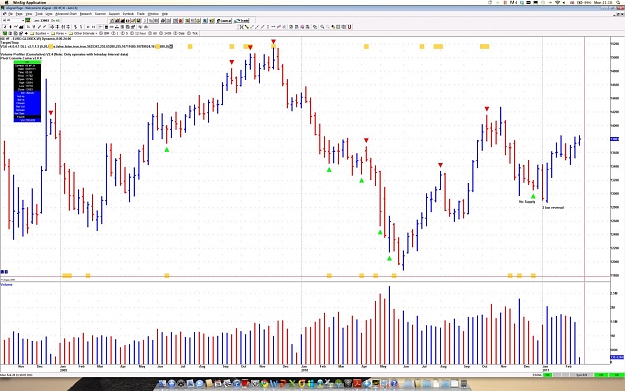Open Spotlight search in menu bar
The width and height of the screenshot is (625, 391).
(x=618, y=2)
